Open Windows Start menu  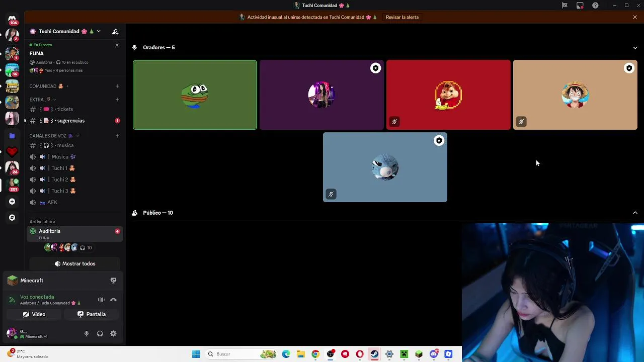click(x=196, y=354)
